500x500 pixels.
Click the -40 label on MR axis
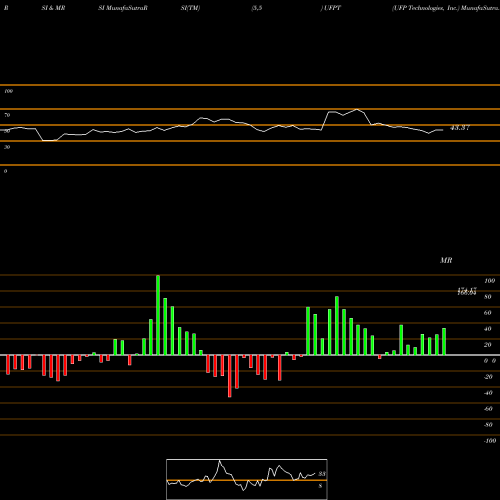[x=488, y=393]
